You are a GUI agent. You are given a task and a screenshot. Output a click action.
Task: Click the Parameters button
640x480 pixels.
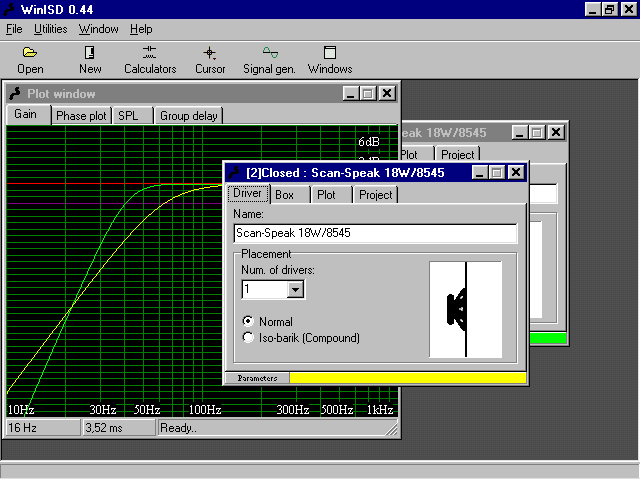[257, 378]
